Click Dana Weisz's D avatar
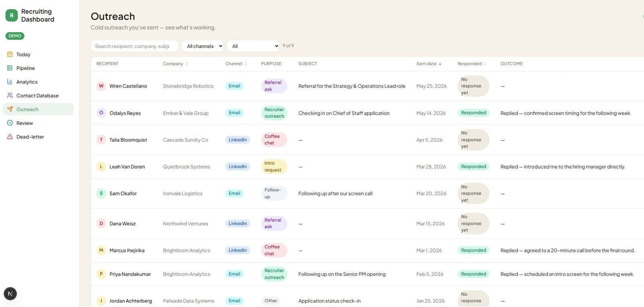The width and height of the screenshot is (644, 307). (101, 223)
